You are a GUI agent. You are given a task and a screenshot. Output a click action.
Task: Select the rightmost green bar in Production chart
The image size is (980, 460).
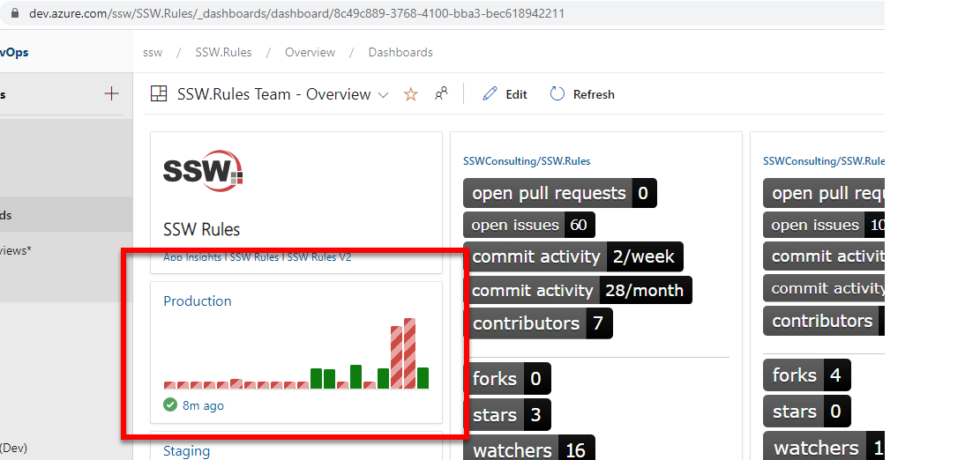click(423, 378)
